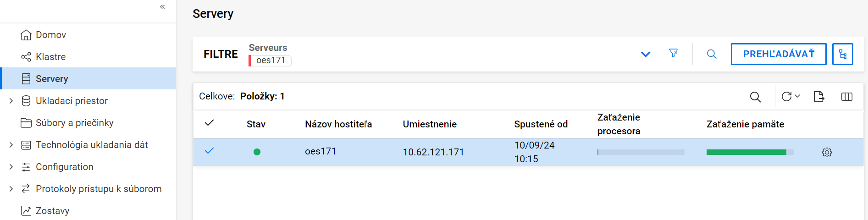Collapse the sidebar with the double chevron
The width and height of the screenshot is (868, 220).
click(162, 7)
